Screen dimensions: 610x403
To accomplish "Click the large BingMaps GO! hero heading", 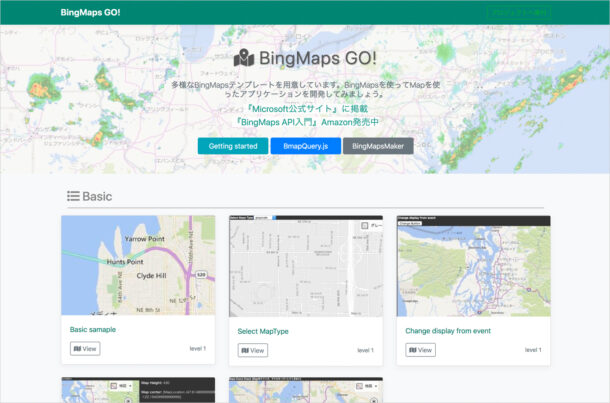I will tap(317, 58).
